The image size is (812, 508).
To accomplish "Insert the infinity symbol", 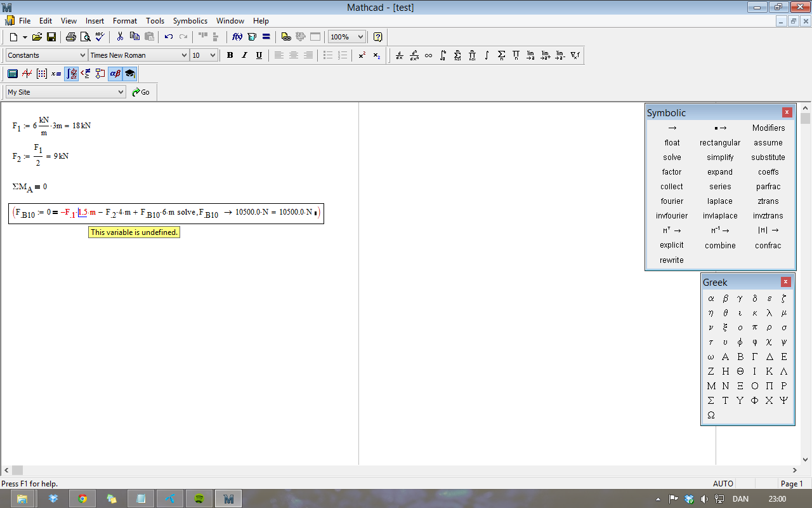I will pyautogui.click(x=428, y=55).
